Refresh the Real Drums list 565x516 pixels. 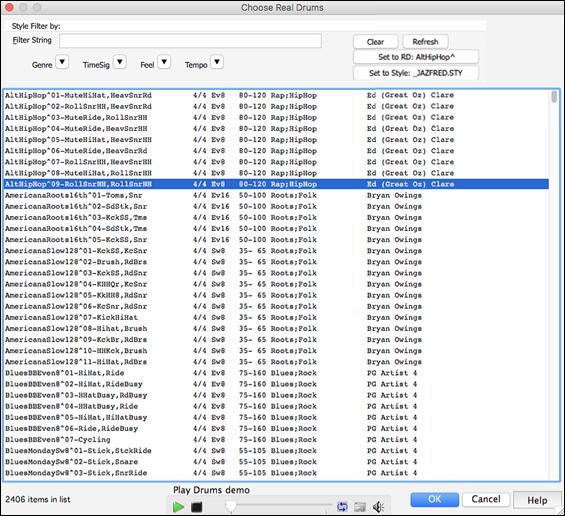426,42
